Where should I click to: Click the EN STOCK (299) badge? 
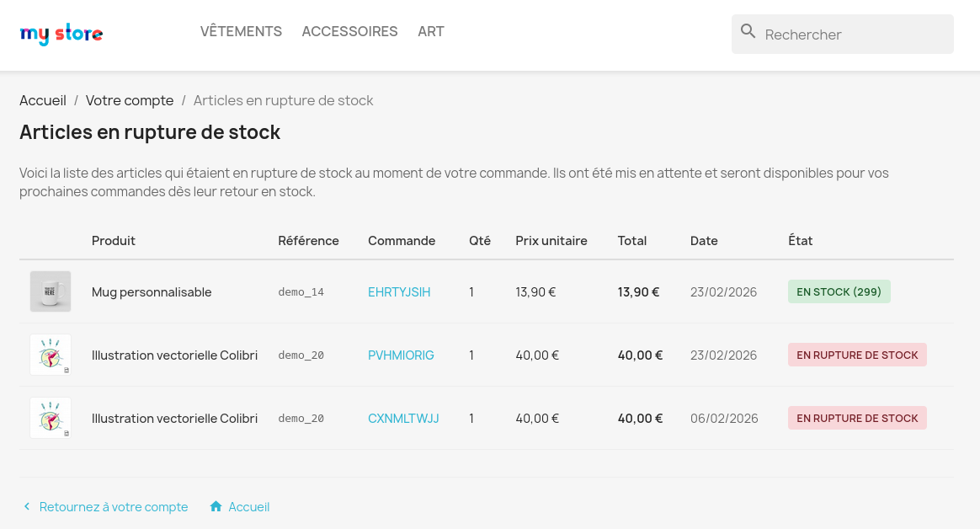click(x=839, y=292)
